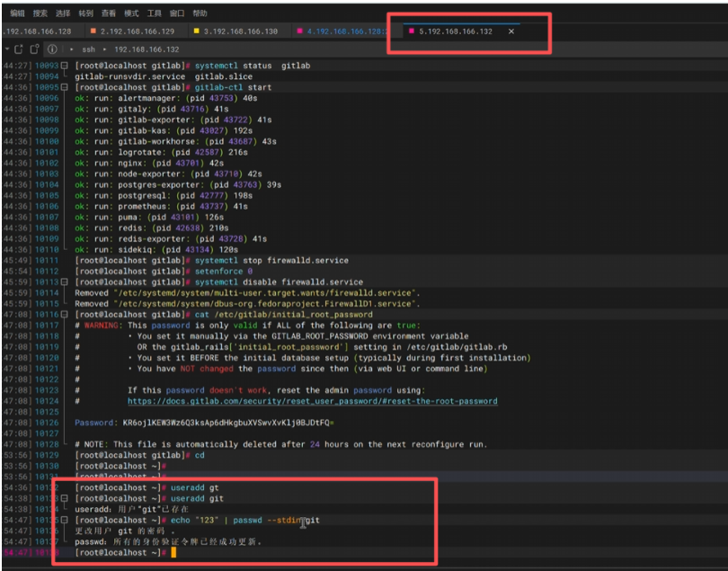Click '# NOTE: This file is automatically deleted' line
This screenshot has width=728, height=571.
tap(281, 444)
